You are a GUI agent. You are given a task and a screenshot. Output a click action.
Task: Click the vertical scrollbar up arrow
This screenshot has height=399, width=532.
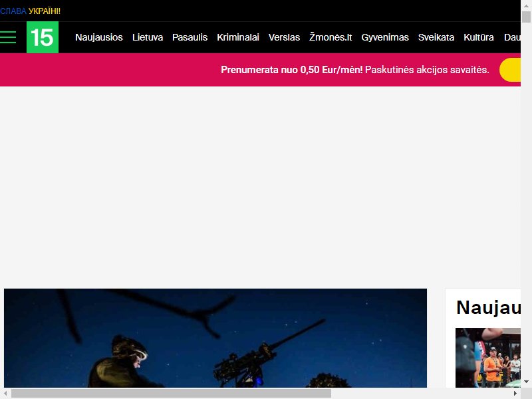526,5
